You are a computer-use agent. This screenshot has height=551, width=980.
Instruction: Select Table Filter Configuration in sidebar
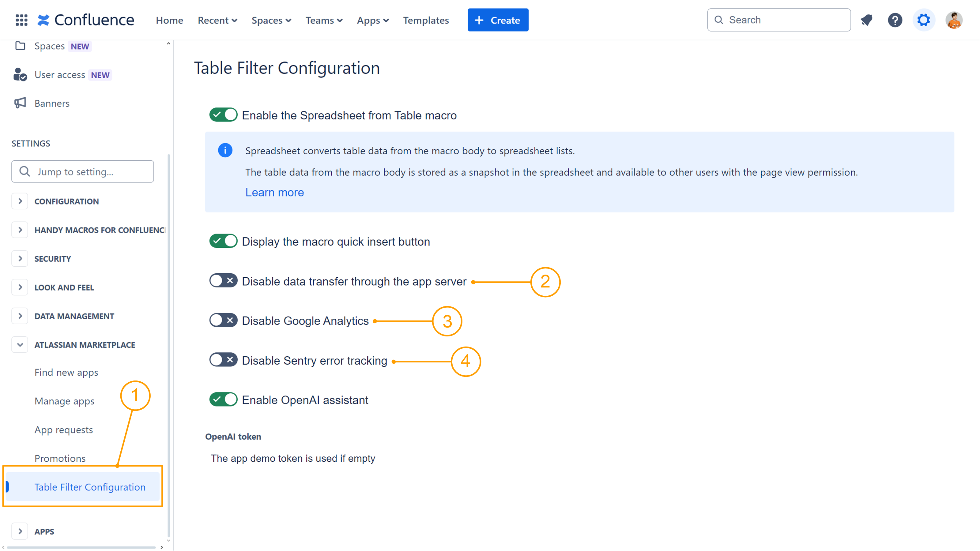83,487
